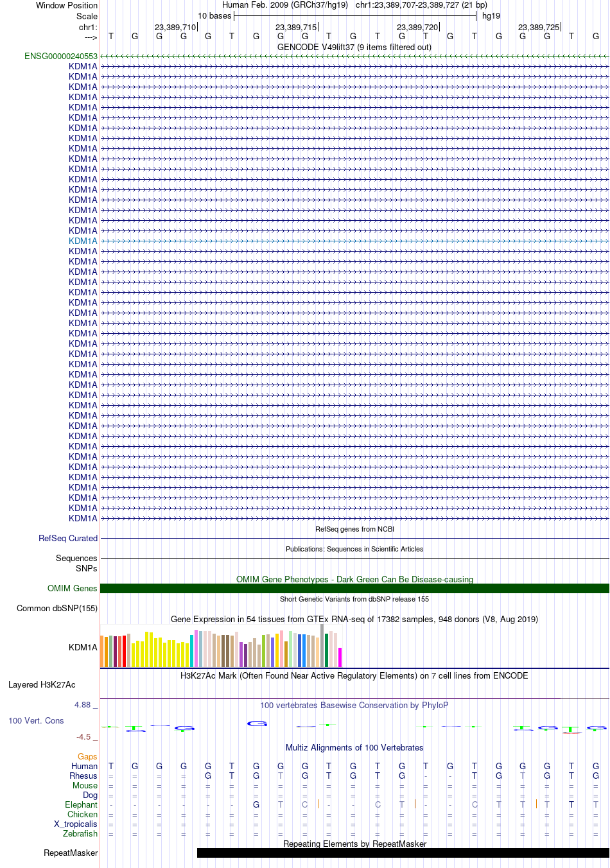Click the RepeatMasker track label
The image size is (610, 868).
click(71, 853)
